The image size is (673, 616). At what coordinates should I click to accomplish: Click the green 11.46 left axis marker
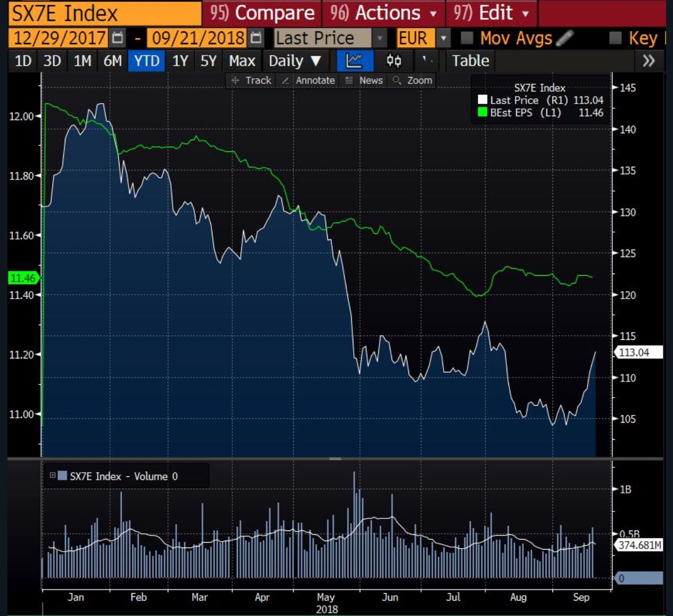tap(23, 278)
